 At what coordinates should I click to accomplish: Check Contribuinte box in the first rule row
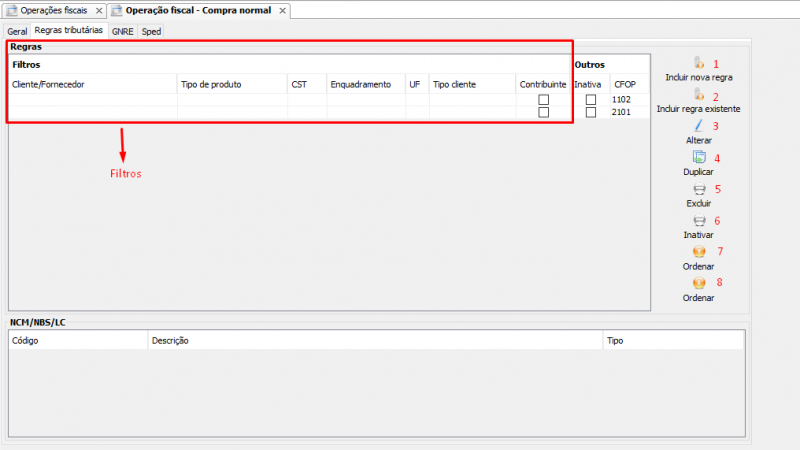(x=543, y=100)
